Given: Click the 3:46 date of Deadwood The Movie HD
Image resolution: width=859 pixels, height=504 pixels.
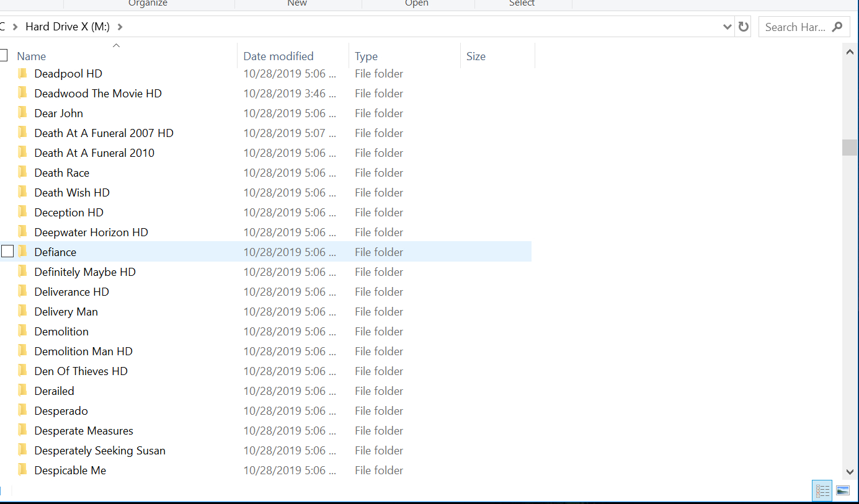Looking at the screenshot, I should point(290,94).
